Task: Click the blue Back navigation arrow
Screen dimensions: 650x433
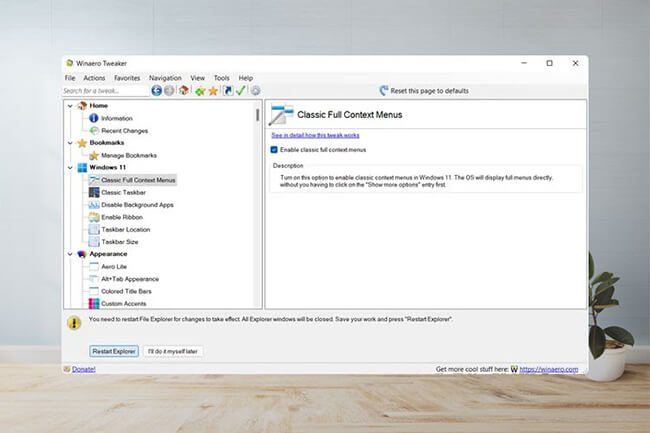Action: coord(156,90)
